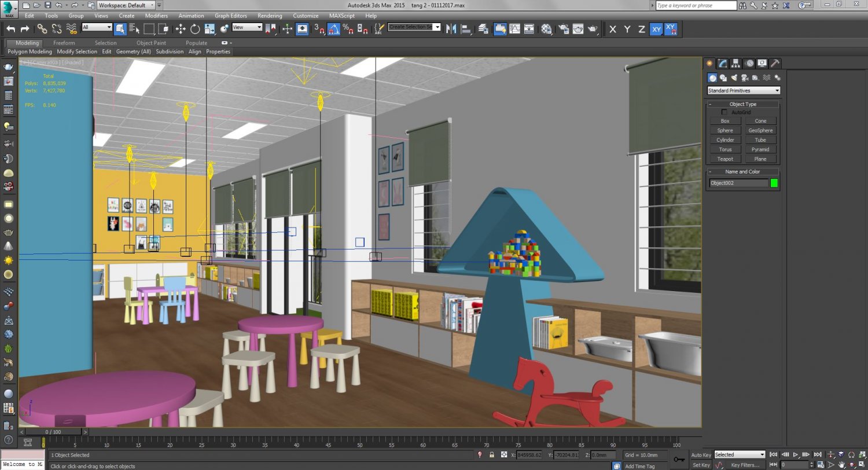Activate the Select and Rotate tool
The image size is (868, 470).
pos(195,29)
